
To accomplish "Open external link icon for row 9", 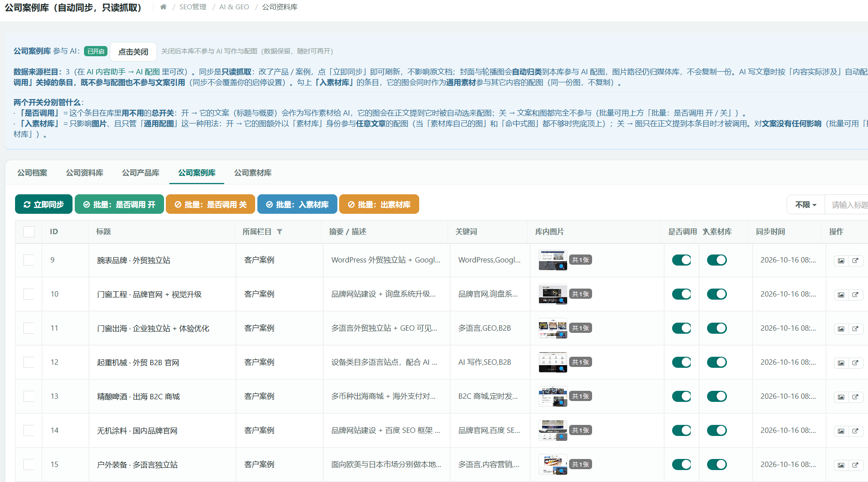I will 856,261.
